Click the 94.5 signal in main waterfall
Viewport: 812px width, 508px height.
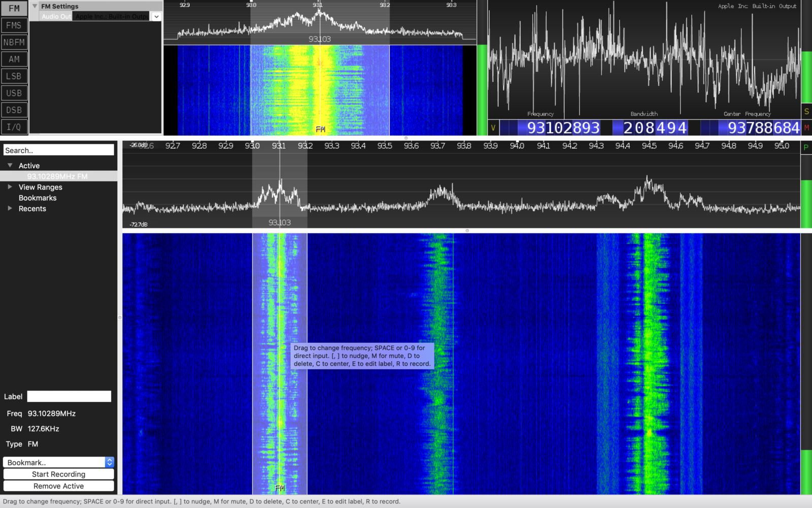(649, 363)
